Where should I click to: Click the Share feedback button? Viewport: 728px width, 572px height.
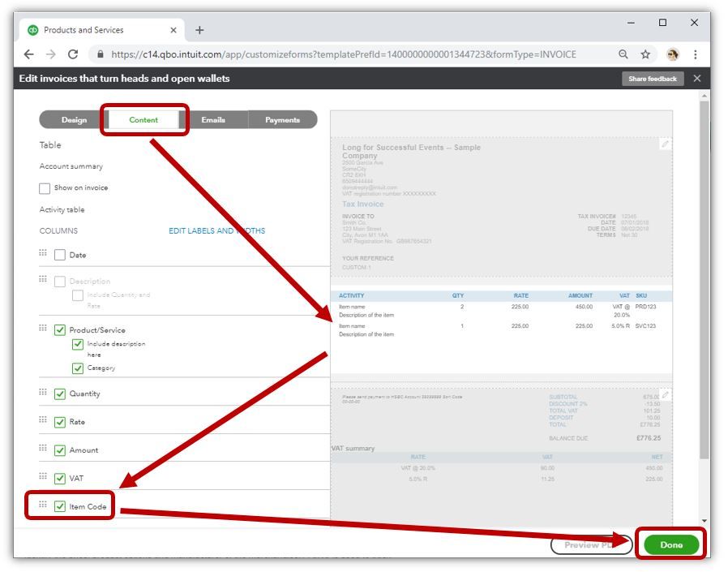pos(653,79)
